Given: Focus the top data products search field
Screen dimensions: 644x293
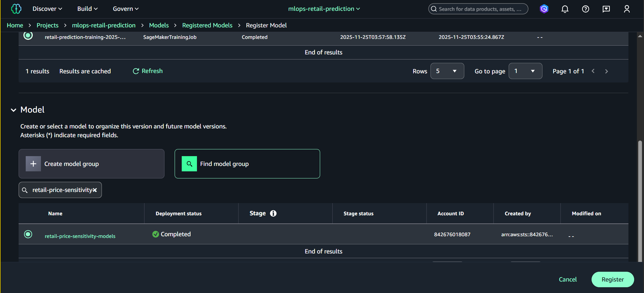Looking at the screenshot, I should click(478, 9).
